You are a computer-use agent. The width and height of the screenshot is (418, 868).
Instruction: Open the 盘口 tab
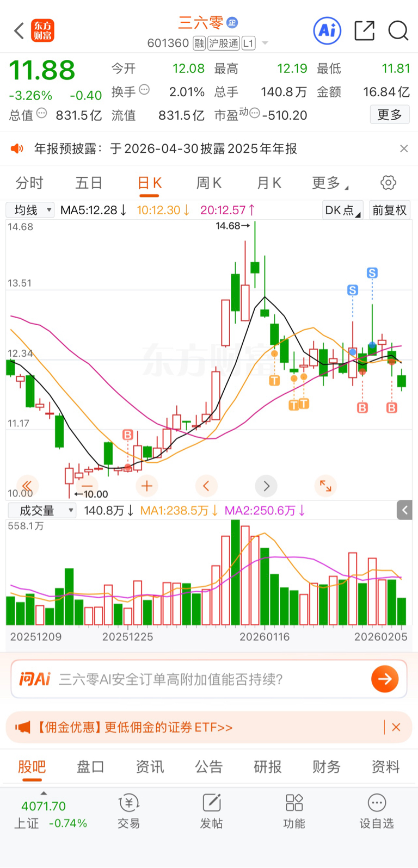(90, 767)
